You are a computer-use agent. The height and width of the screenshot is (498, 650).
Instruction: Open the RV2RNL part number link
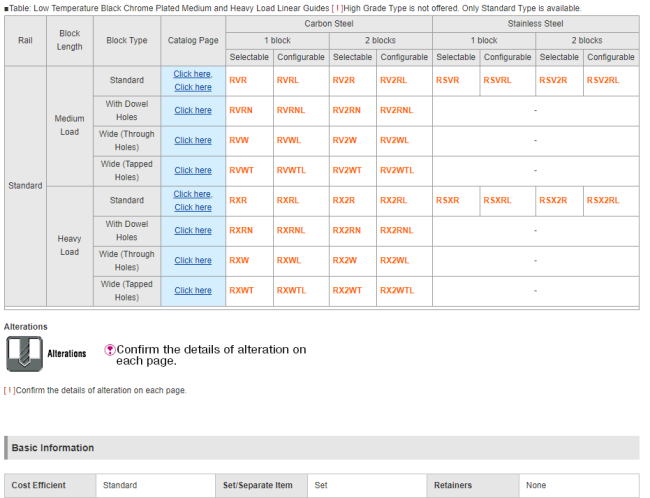(x=395, y=110)
